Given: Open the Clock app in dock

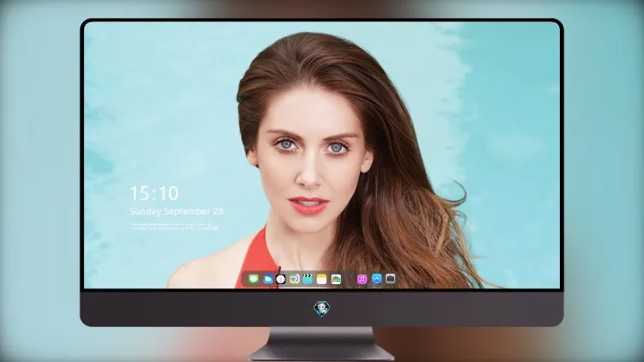Looking at the screenshot, I should [281, 280].
